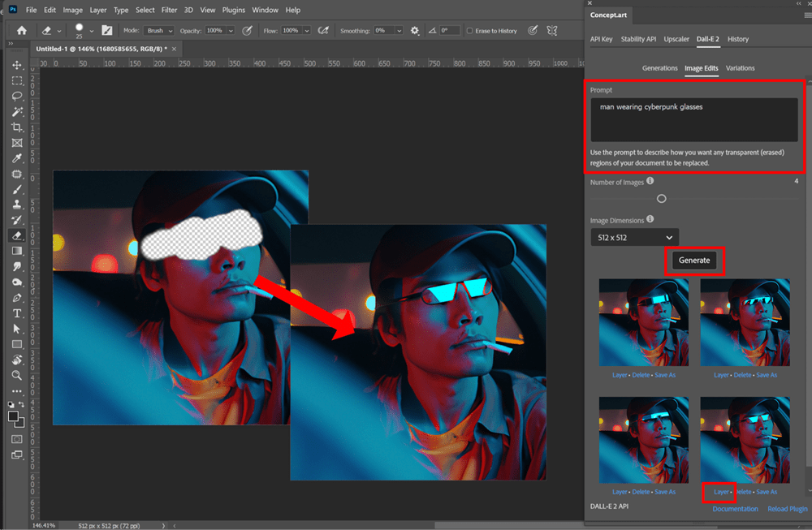Click the foreground color swatch
The height and width of the screenshot is (530, 812).
[13, 416]
